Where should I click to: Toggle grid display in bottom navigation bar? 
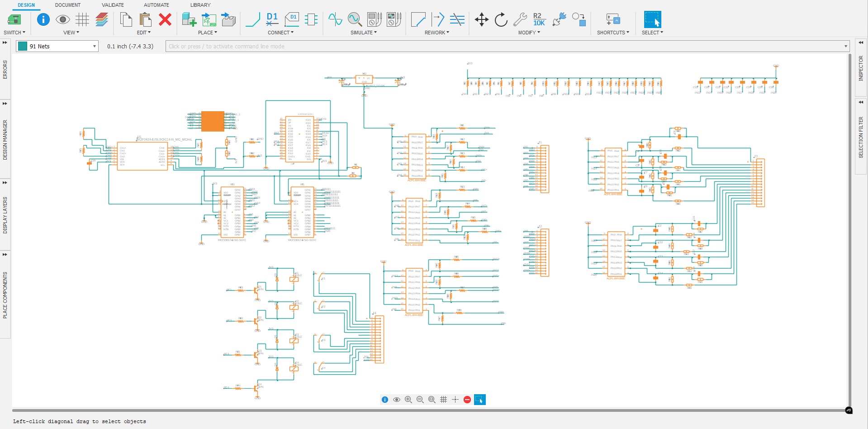click(444, 400)
